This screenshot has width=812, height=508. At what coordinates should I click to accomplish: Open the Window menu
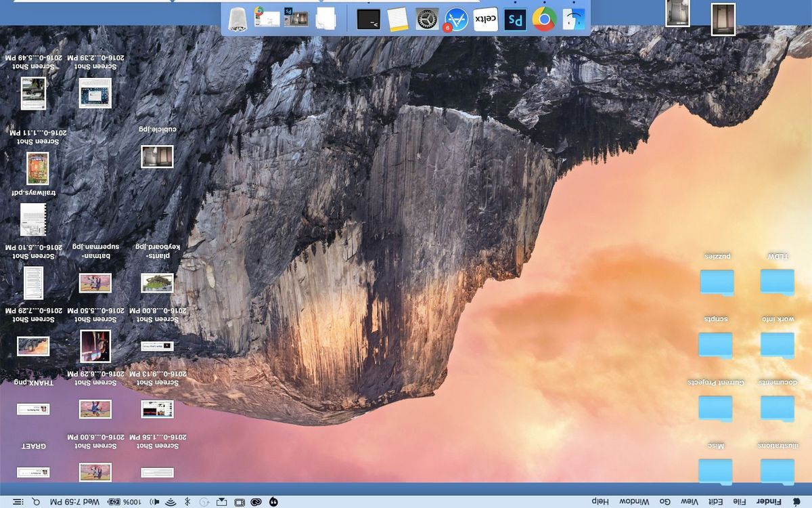pos(634,502)
